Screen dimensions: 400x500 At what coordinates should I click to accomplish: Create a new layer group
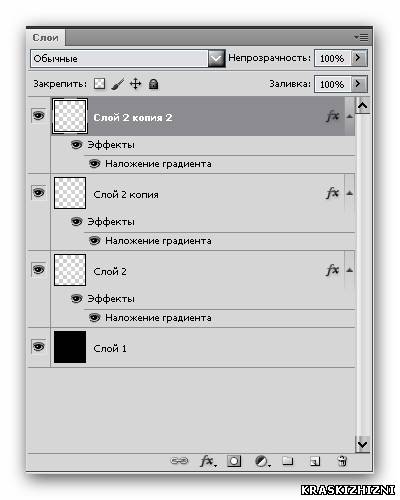(x=288, y=461)
